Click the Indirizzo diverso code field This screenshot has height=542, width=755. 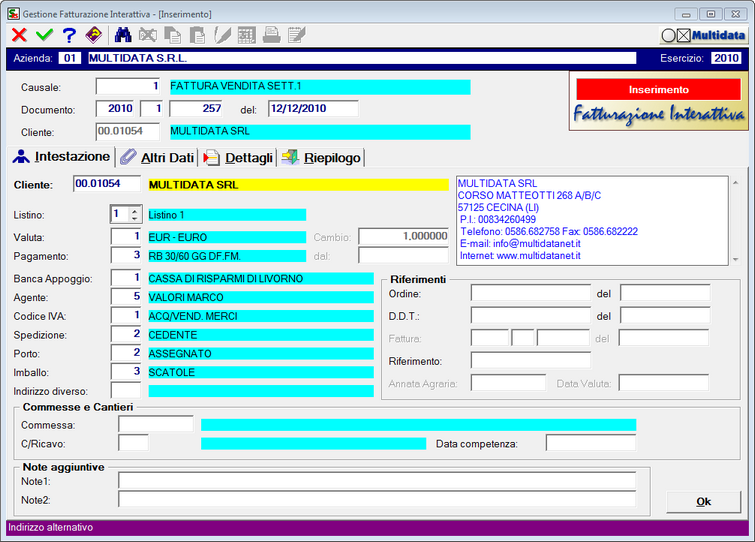point(126,390)
